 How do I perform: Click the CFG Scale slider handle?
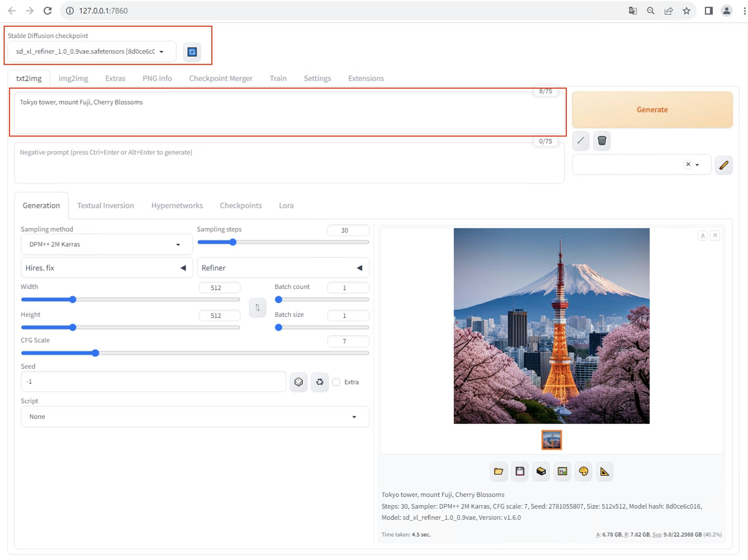pyautogui.click(x=95, y=353)
